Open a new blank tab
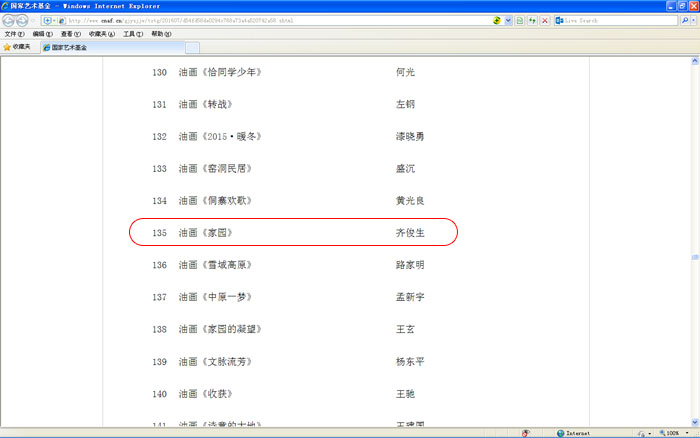Viewport: 700px width, 438px height. coord(192,47)
